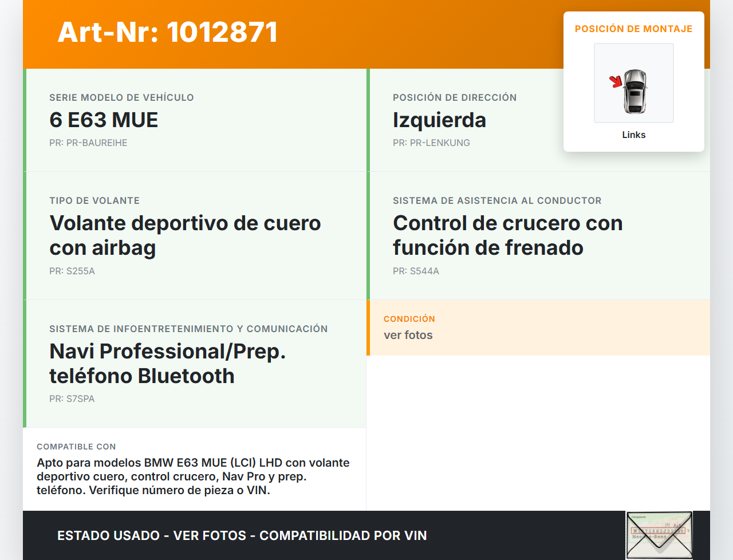Open the envelope thumbnail in the footer
Screen dimensions: 733x560
coord(659,535)
